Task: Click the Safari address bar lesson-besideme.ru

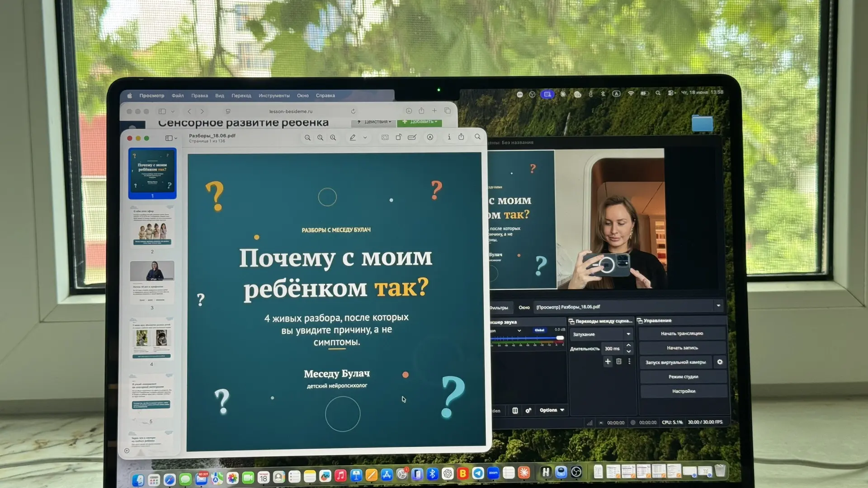Action: (291, 111)
